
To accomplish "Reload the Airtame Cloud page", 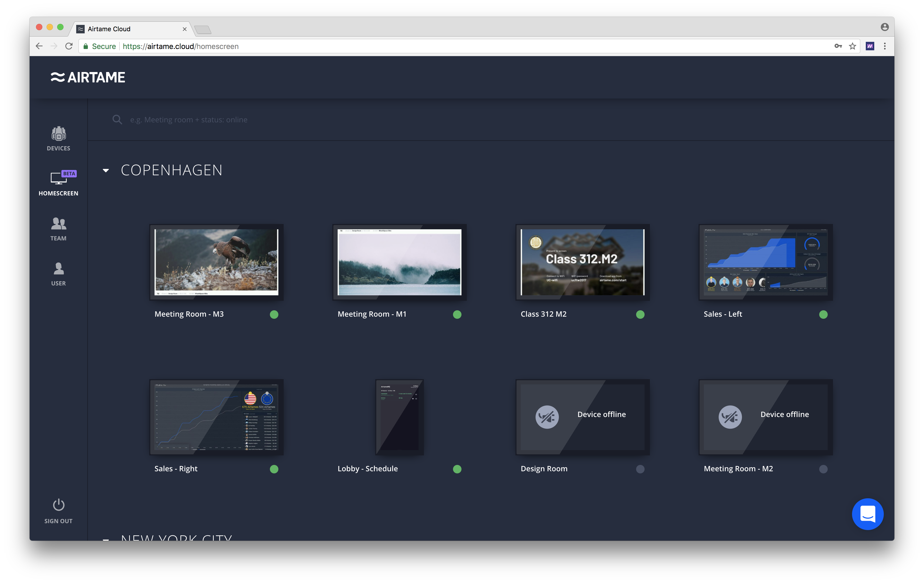I will click(x=69, y=46).
